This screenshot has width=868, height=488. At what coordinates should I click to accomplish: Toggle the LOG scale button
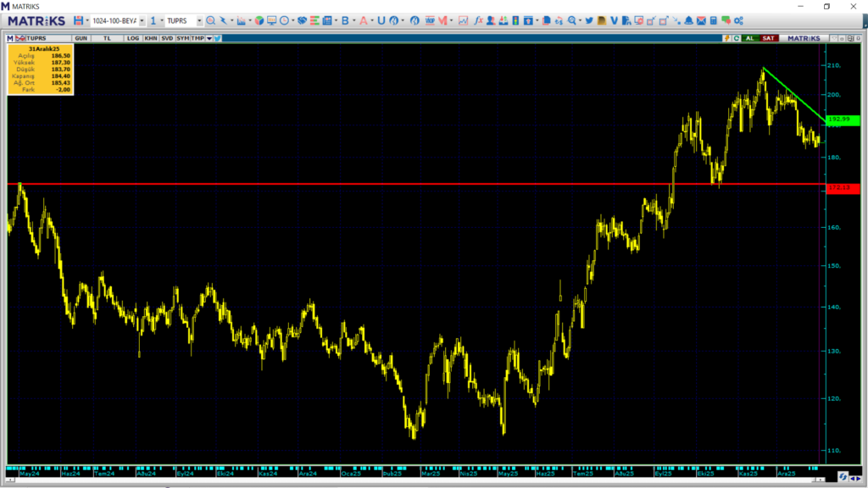(x=133, y=38)
